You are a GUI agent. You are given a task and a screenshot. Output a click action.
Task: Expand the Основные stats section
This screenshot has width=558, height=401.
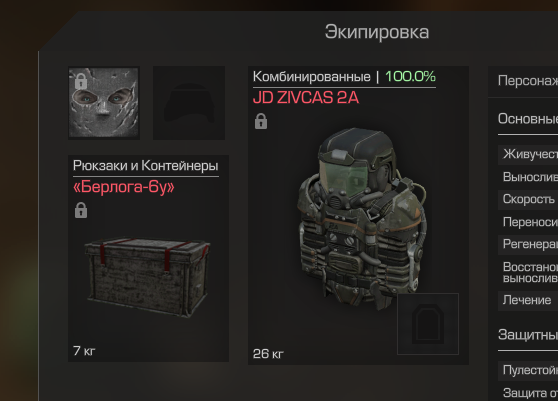pyautogui.click(x=528, y=119)
